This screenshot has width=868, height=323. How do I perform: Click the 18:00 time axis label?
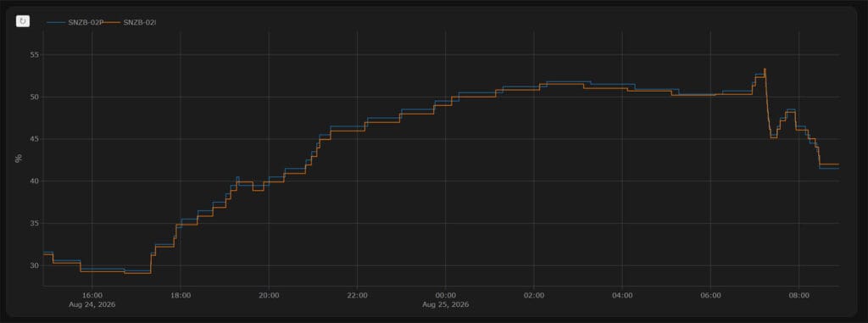[181, 295]
